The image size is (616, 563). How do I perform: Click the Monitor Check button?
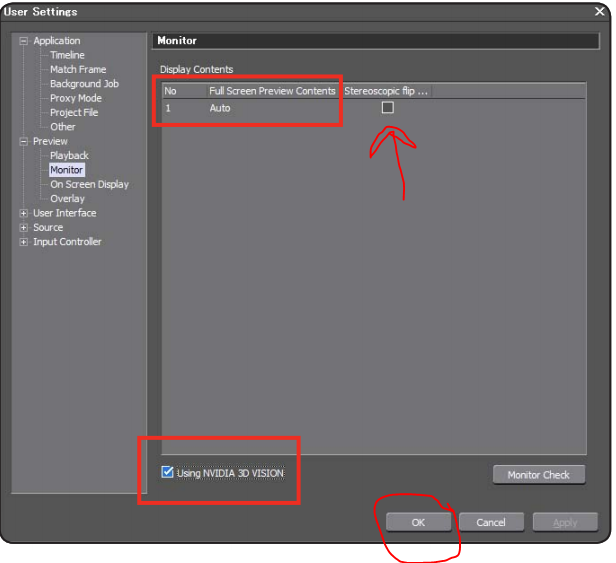point(539,475)
